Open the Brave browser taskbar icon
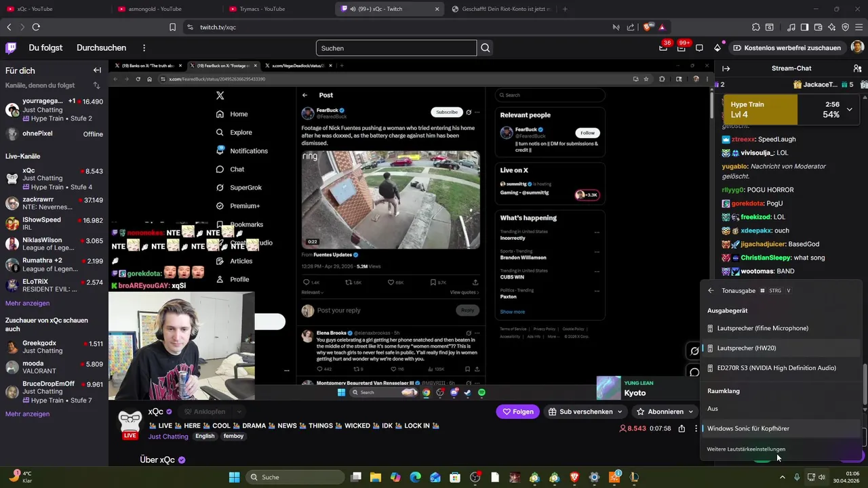The height and width of the screenshot is (488, 868). click(x=575, y=477)
